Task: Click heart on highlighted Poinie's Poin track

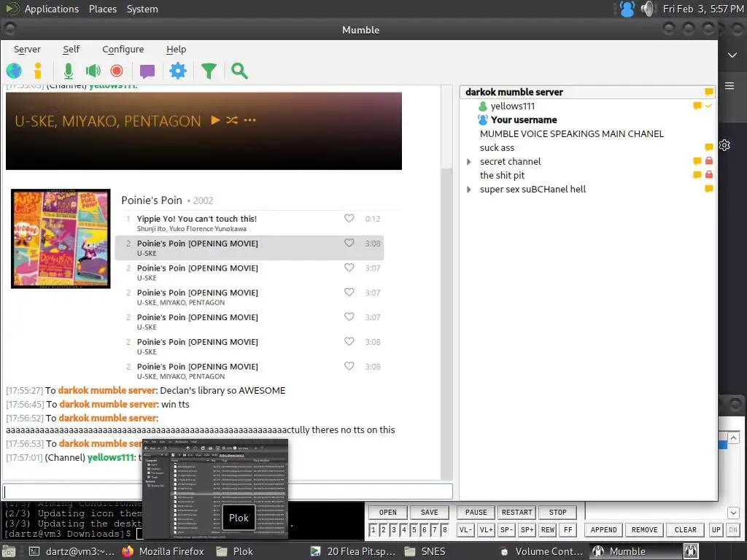Action: tap(349, 243)
